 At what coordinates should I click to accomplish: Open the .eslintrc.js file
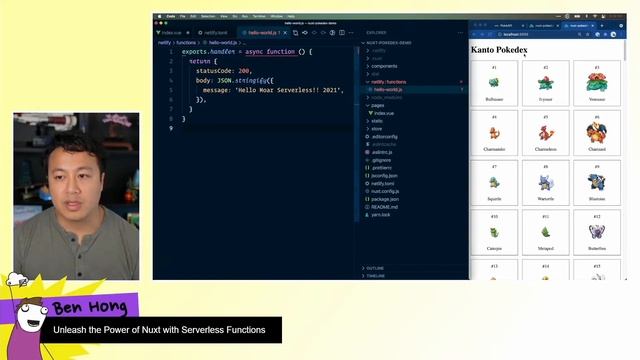pyautogui.click(x=380, y=152)
